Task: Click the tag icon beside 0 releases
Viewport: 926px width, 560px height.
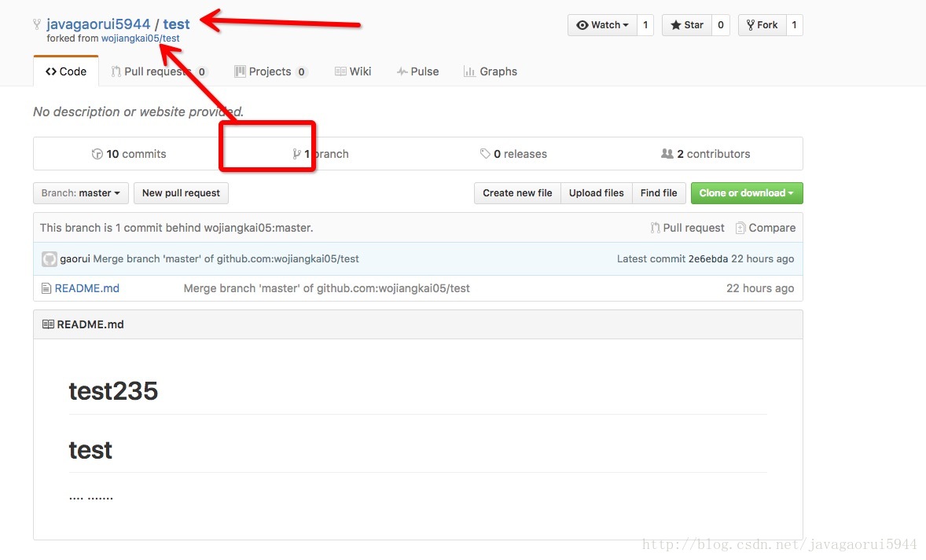Action: point(485,154)
